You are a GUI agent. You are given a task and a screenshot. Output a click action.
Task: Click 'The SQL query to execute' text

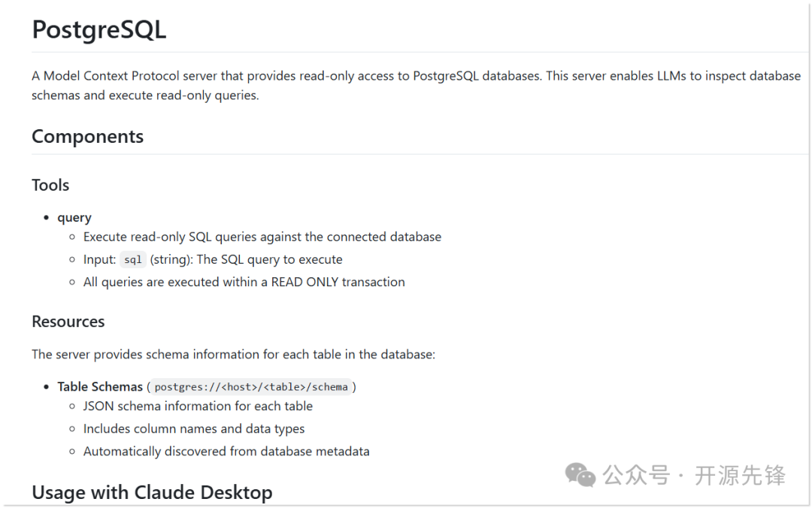[269, 259]
